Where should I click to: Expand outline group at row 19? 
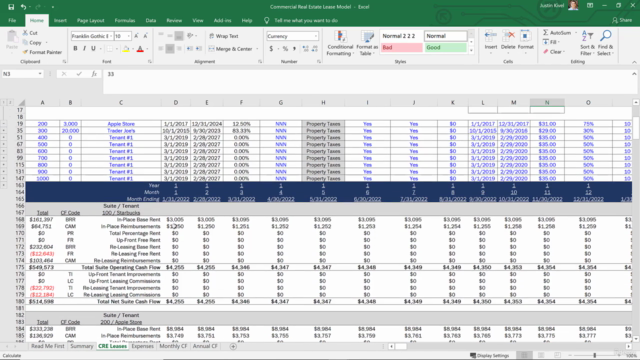pos(4,124)
